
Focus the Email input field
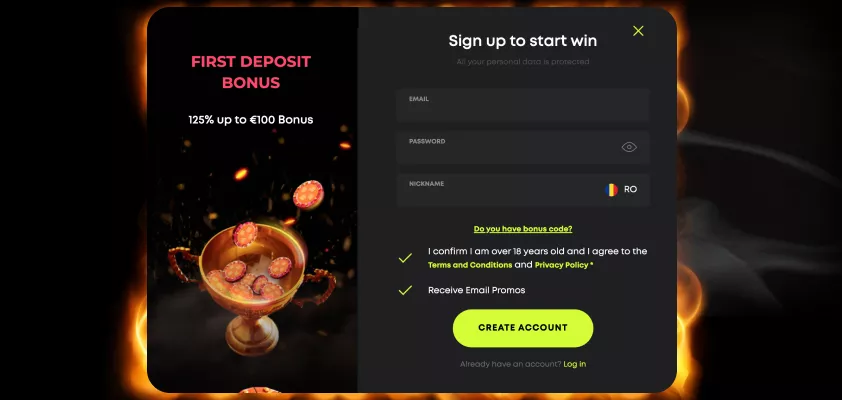(x=523, y=105)
